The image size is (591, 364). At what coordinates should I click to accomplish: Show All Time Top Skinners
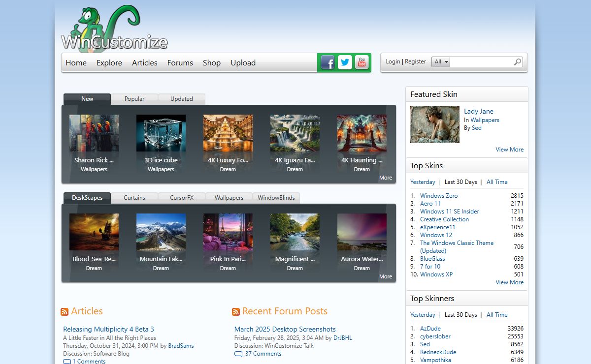497,315
